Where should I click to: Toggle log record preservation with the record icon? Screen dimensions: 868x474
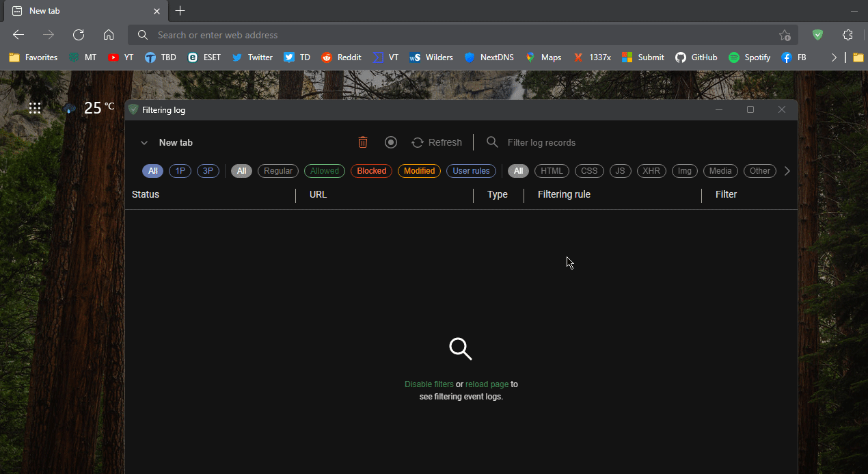click(x=390, y=142)
